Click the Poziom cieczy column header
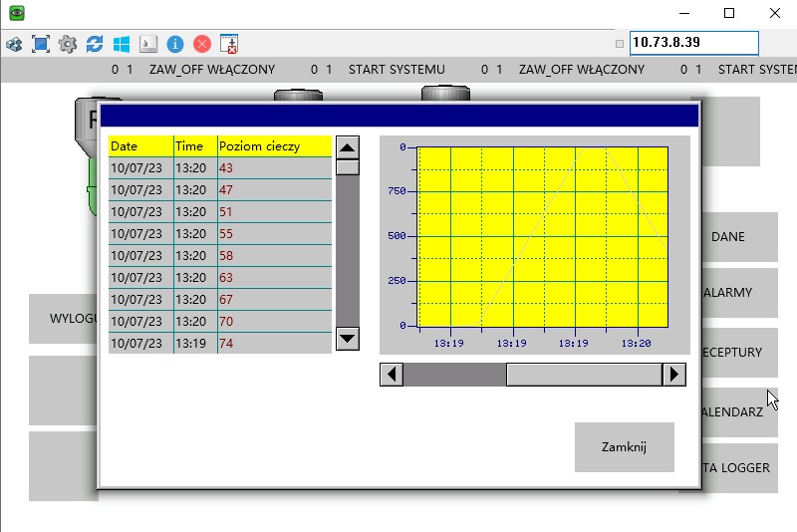 point(275,146)
